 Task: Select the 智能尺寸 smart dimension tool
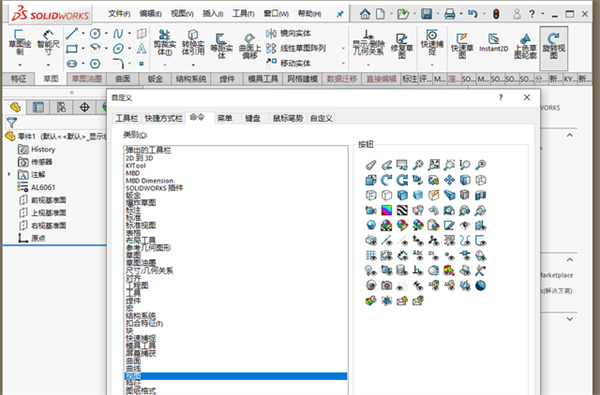point(48,42)
